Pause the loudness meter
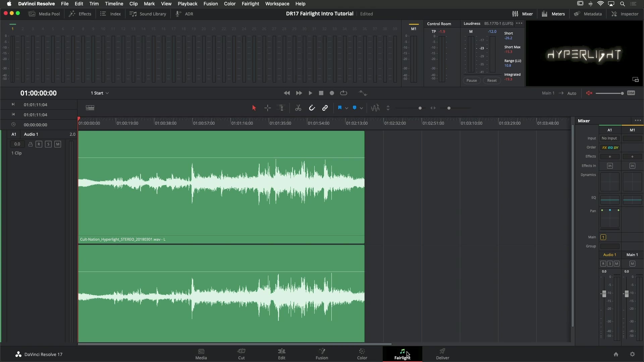This screenshot has height=362, width=644. (x=472, y=80)
